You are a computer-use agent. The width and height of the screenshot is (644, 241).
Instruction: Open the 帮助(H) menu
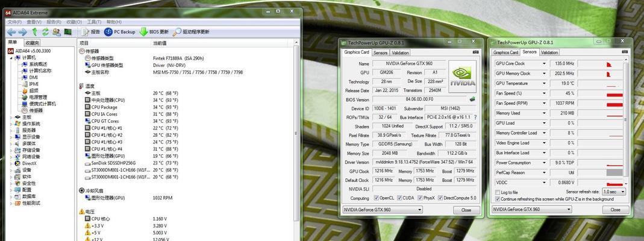tap(114, 22)
